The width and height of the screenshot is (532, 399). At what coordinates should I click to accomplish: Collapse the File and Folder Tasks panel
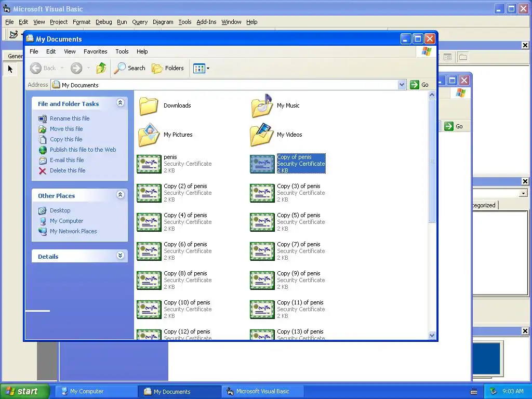pos(121,103)
